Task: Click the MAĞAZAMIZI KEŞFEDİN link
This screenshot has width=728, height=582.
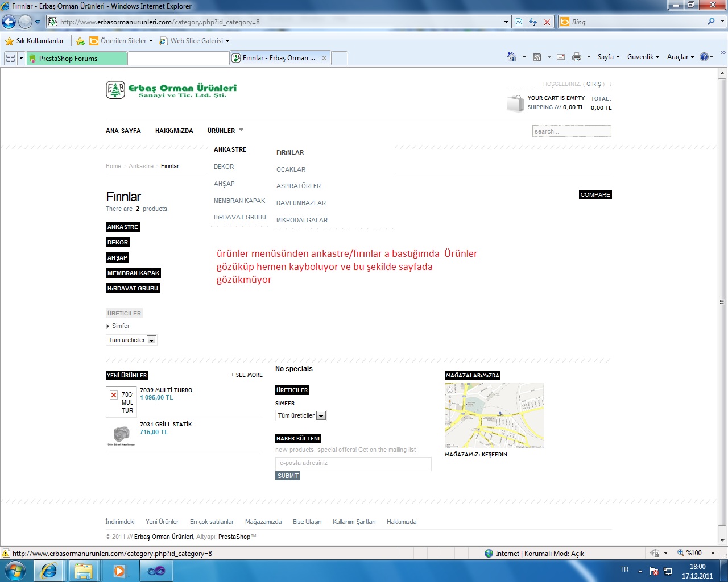Action: coord(476,455)
